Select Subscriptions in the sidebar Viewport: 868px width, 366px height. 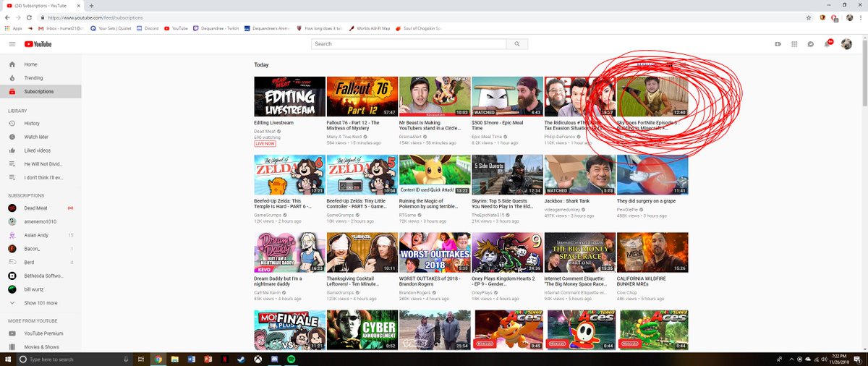41,91
